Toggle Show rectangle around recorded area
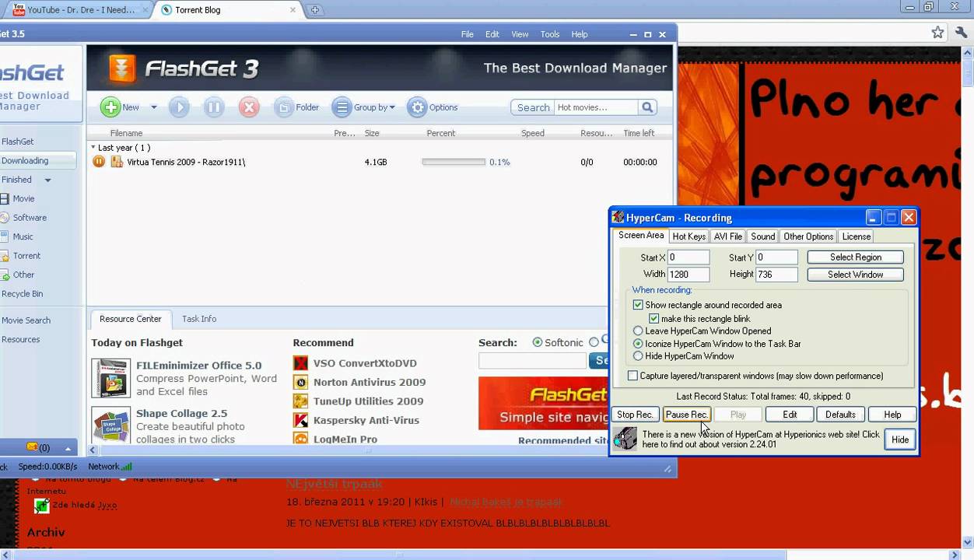974x560 pixels. tap(638, 305)
